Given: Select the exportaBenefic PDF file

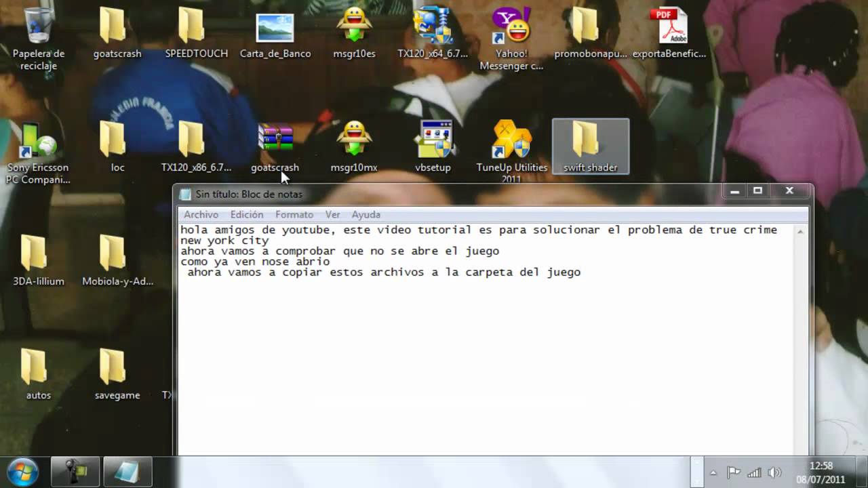Looking at the screenshot, I should 669,33.
